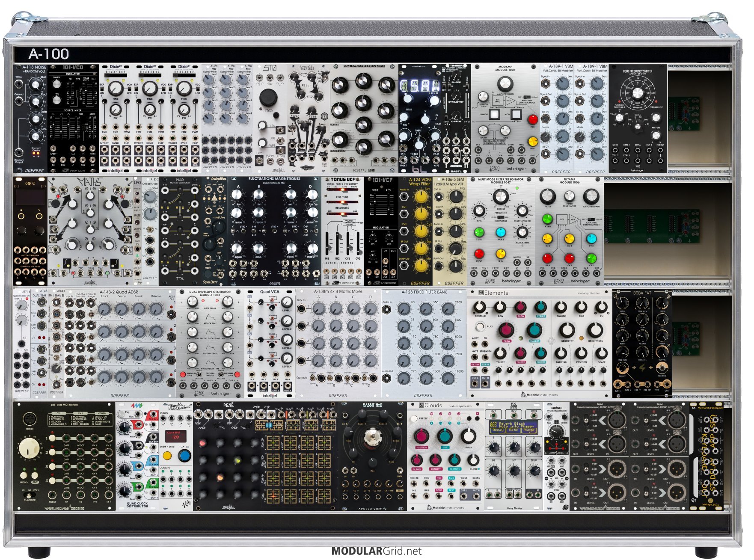Click the Contour knob on Elements

480,307
